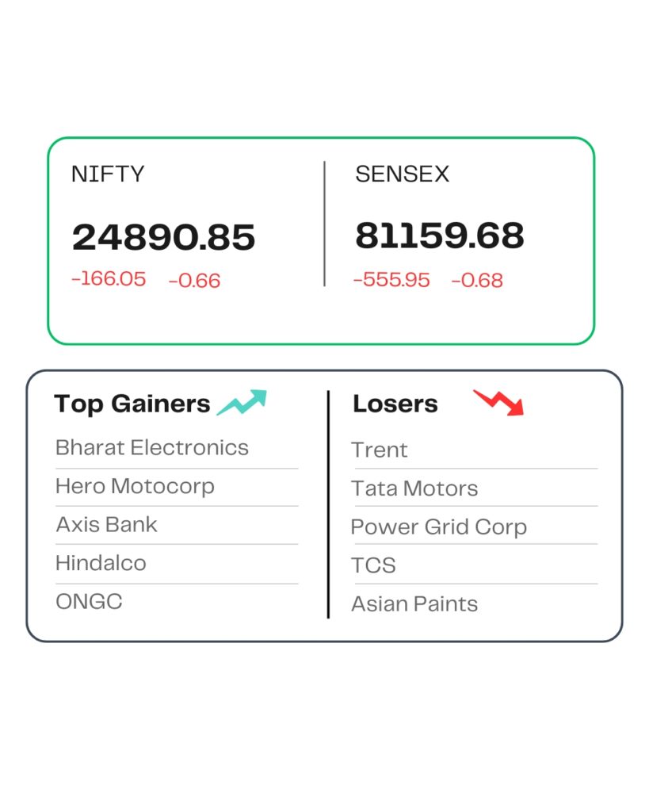Open Hero Motocorp gainer entry

(x=135, y=487)
